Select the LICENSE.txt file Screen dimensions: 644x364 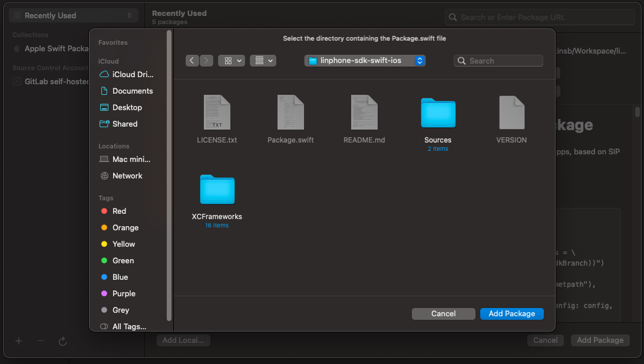217,112
